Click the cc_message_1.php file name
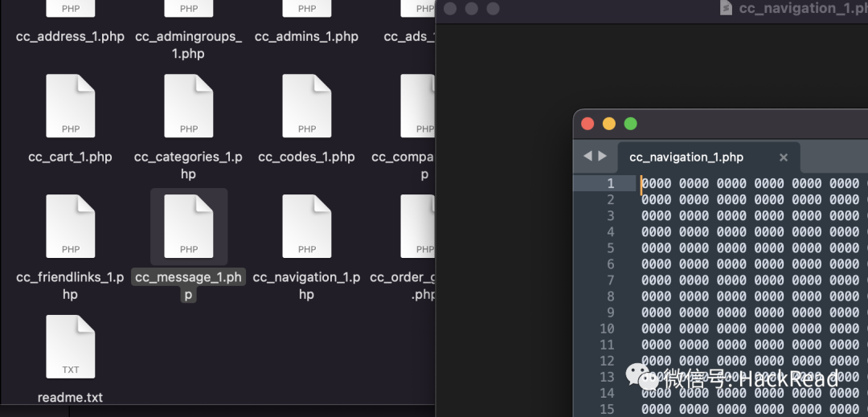 point(188,285)
